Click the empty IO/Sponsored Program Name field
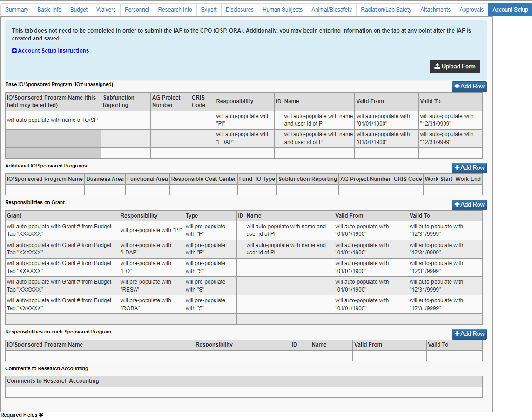Image resolution: width=532 pixels, height=420 pixels. pos(99,356)
